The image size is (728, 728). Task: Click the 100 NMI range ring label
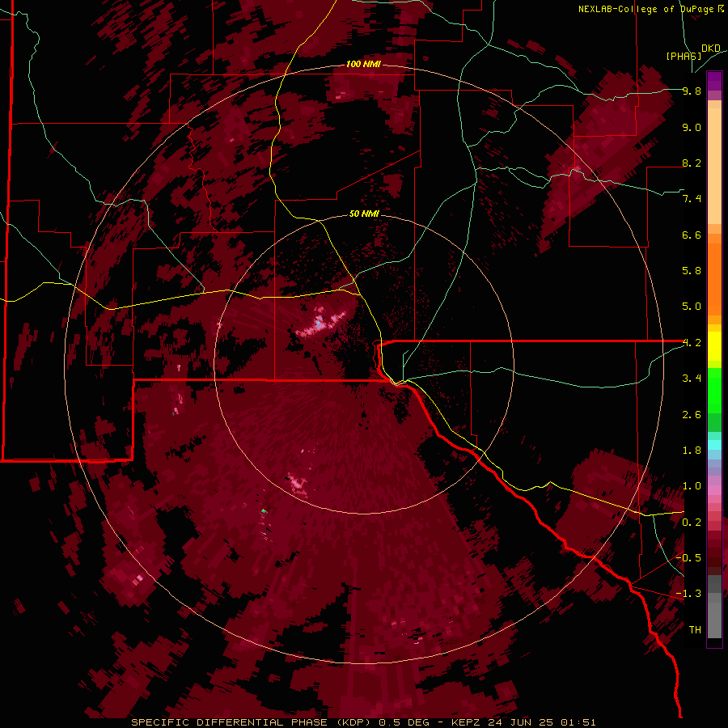point(363,64)
